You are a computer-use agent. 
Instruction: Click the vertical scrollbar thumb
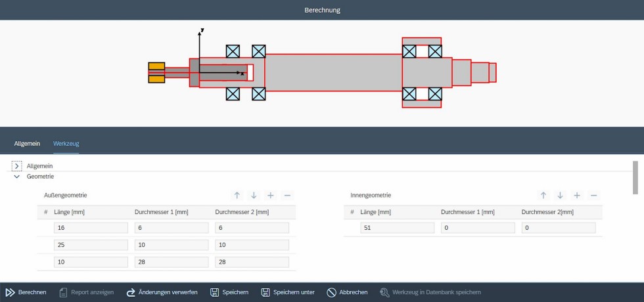point(635,177)
